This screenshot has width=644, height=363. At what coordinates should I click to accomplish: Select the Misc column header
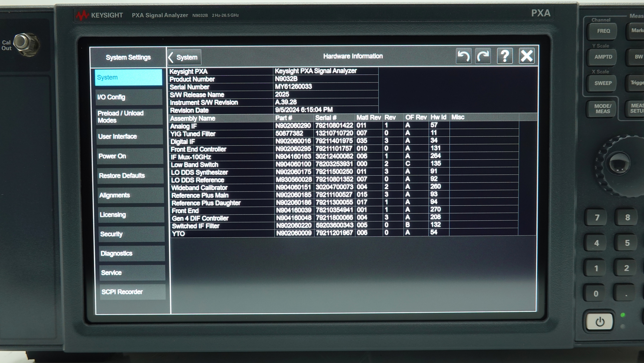[x=458, y=117]
